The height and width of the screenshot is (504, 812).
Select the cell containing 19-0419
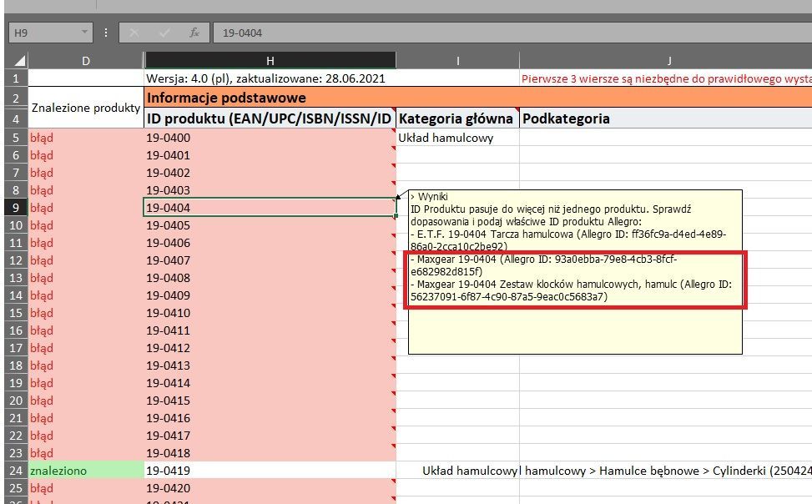point(270,471)
